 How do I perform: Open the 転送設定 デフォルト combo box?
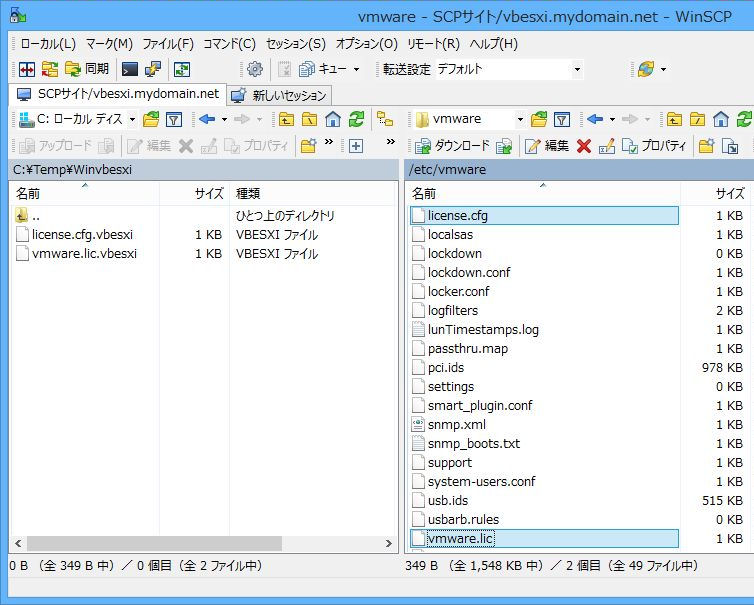click(x=509, y=69)
